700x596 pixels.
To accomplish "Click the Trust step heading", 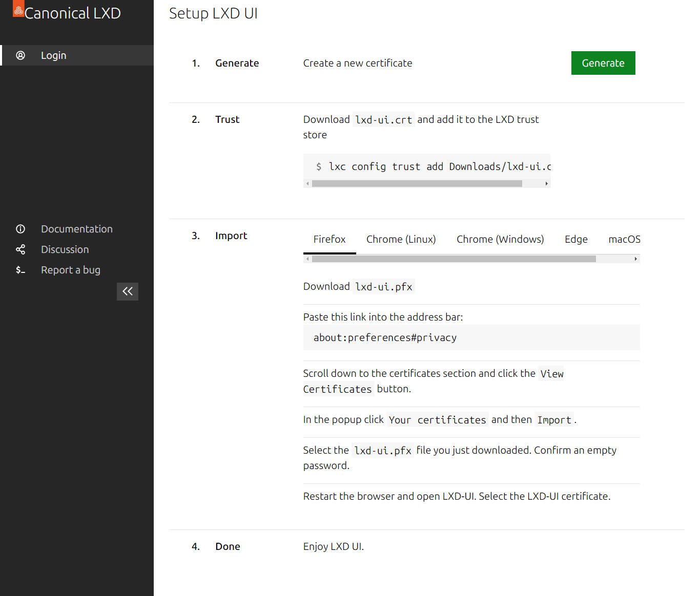I will pyautogui.click(x=228, y=119).
